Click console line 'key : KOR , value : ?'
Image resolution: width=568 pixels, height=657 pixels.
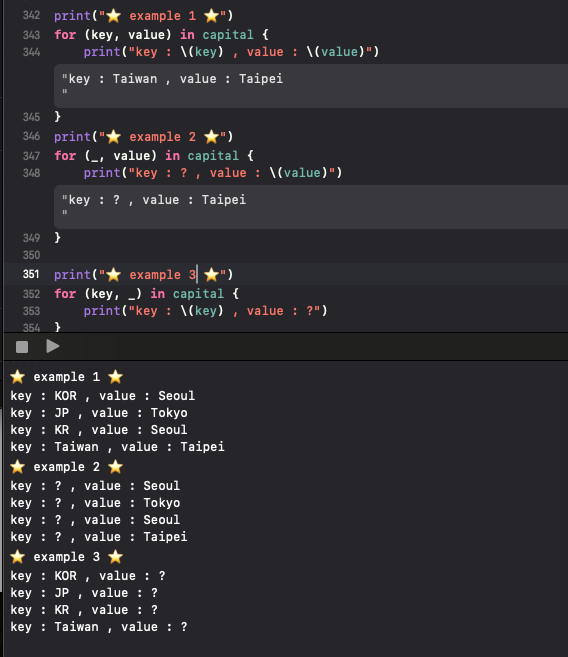(x=88, y=576)
